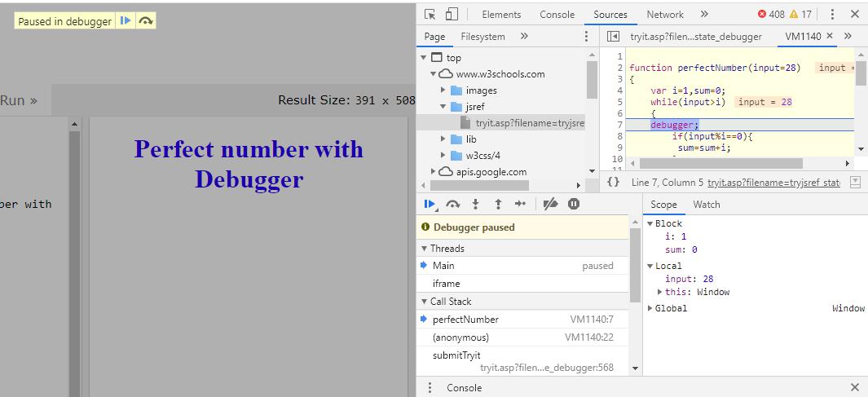Resume script execution in the debugger toolbar

430,205
